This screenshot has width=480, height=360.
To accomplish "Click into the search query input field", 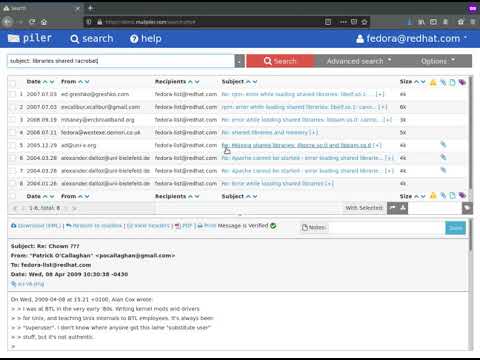I will [121, 61].
